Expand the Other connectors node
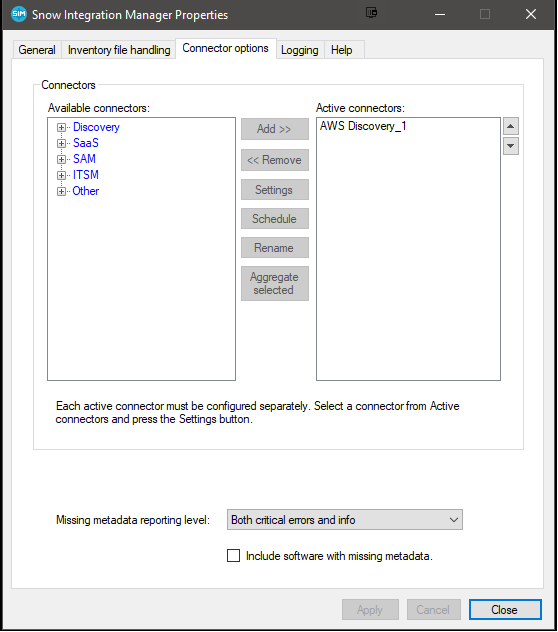The image size is (558, 632). (x=61, y=191)
